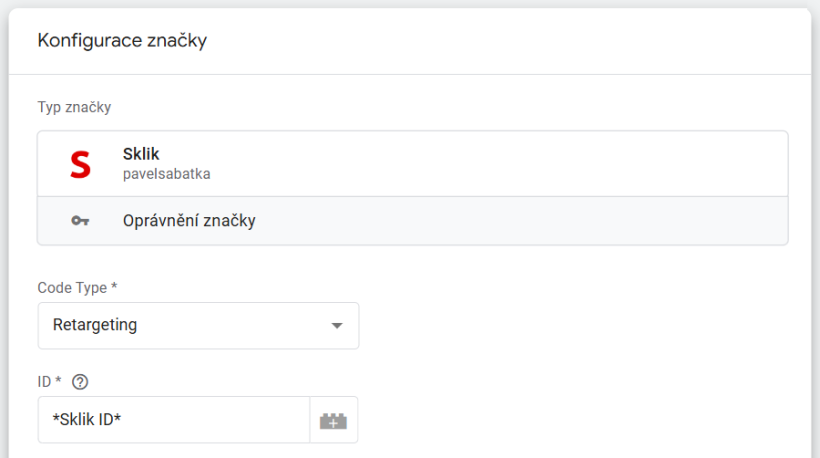Screen dimensions: 820x458
Task: Expand the Code Type dropdown arrow
Action: coord(337,326)
